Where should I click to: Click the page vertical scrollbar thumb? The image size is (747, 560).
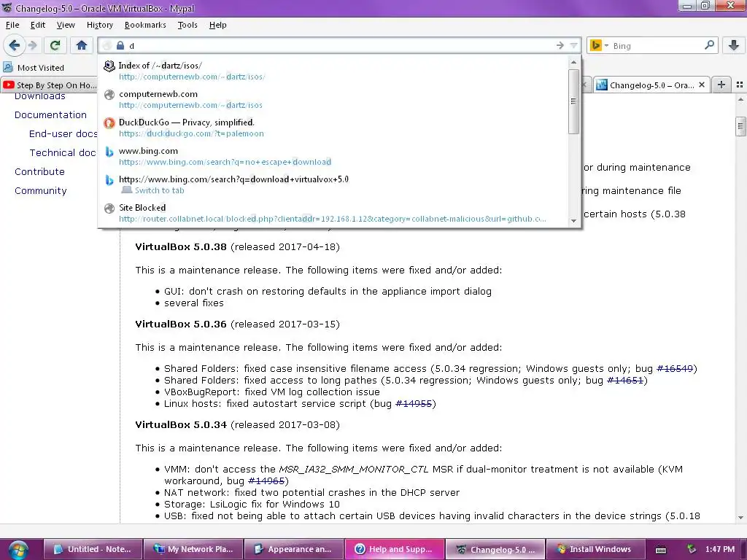point(740,126)
